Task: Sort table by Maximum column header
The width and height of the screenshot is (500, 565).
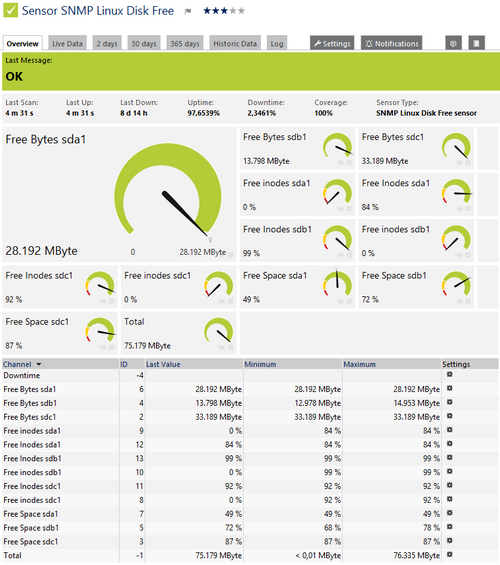Action: click(360, 364)
